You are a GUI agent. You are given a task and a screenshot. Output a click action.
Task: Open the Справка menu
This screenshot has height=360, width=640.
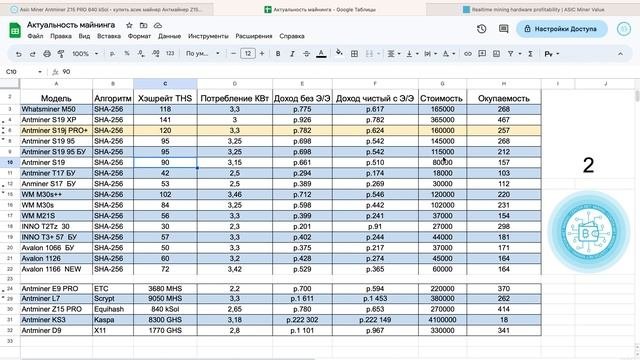click(292, 36)
